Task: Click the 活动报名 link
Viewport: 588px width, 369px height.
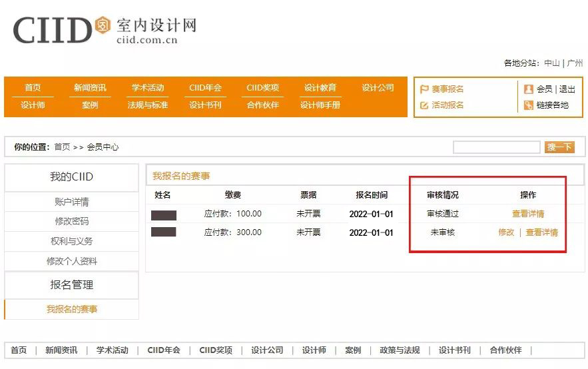Action: (x=447, y=105)
